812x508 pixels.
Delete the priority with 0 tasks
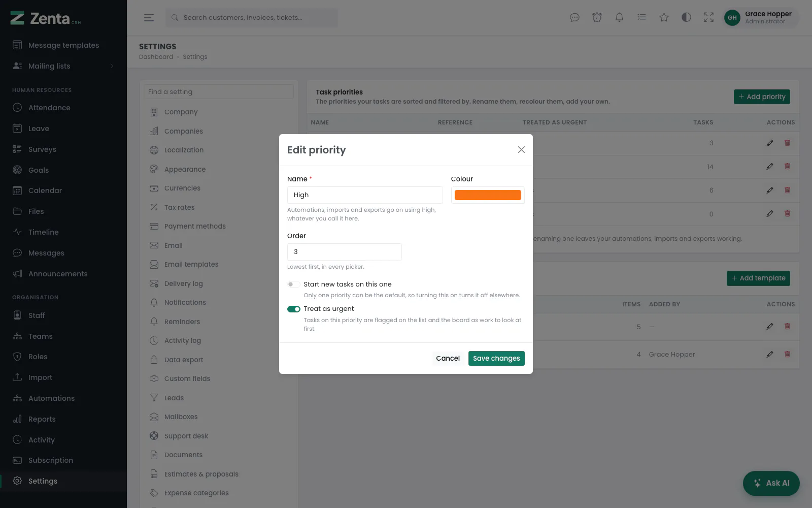(x=787, y=214)
